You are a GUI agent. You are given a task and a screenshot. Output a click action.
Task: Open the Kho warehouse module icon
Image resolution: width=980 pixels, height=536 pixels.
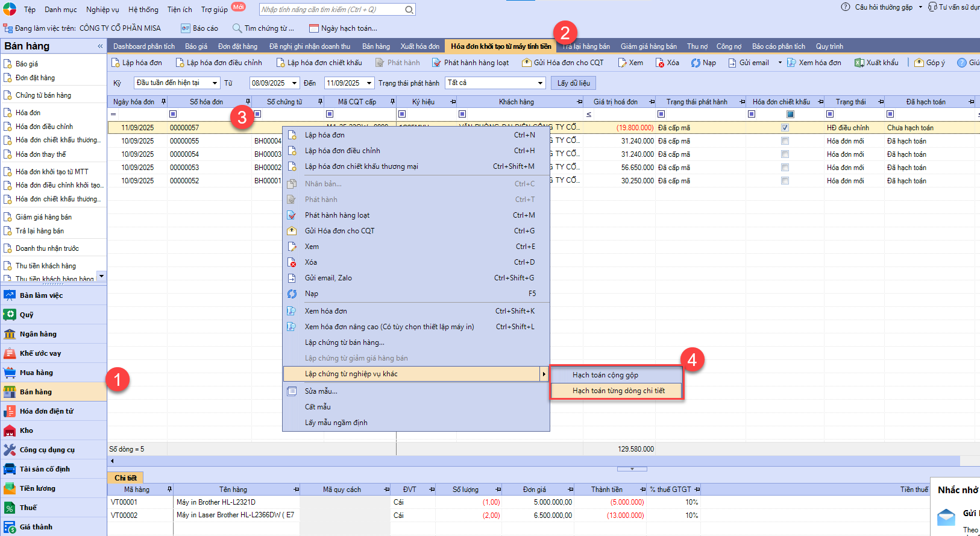point(10,430)
